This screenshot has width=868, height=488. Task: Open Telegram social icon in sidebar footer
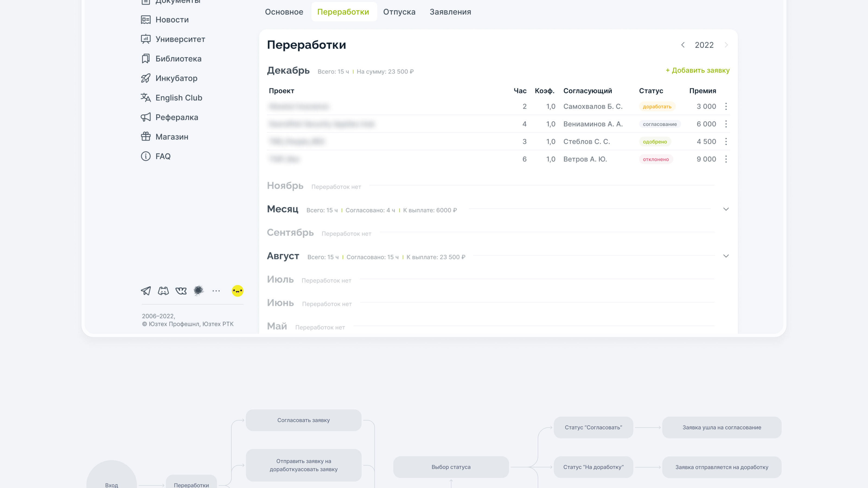tap(146, 291)
